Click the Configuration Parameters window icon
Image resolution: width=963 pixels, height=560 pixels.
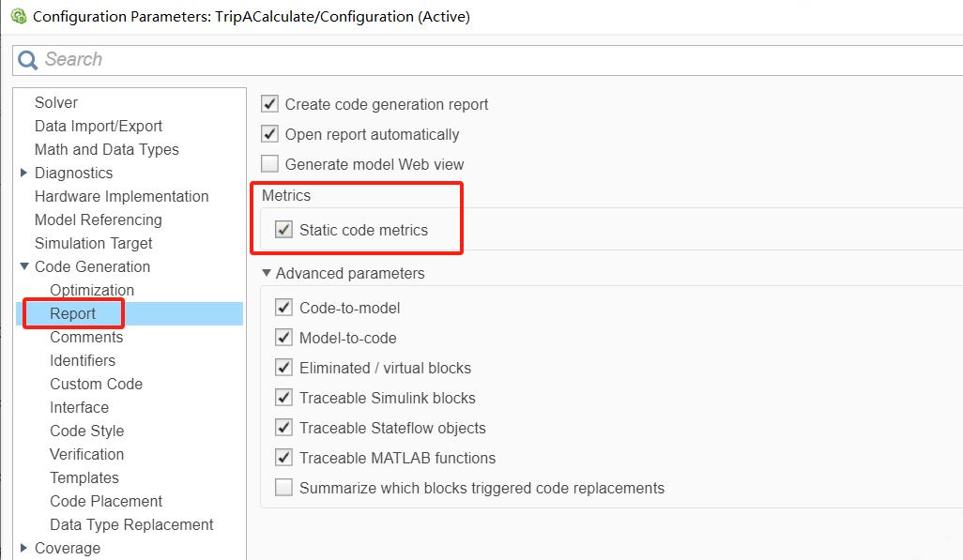19,16
